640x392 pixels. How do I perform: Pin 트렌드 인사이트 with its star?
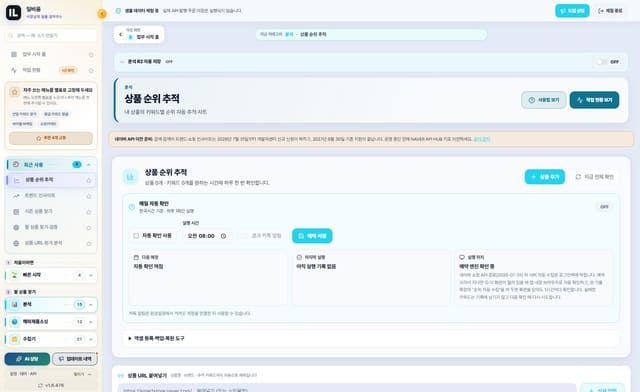(x=89, y=196)
